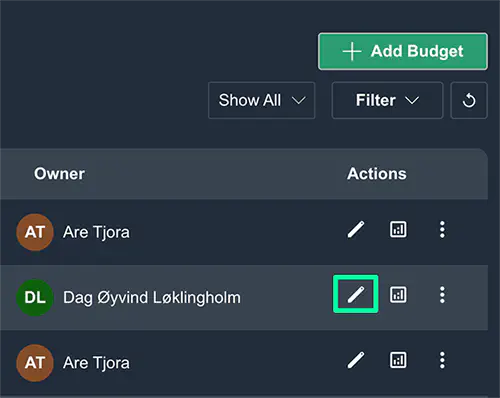This screenshot has width=500, height=398.
Task: Open report for last Are Tjora row
Action: coord(398,360)
